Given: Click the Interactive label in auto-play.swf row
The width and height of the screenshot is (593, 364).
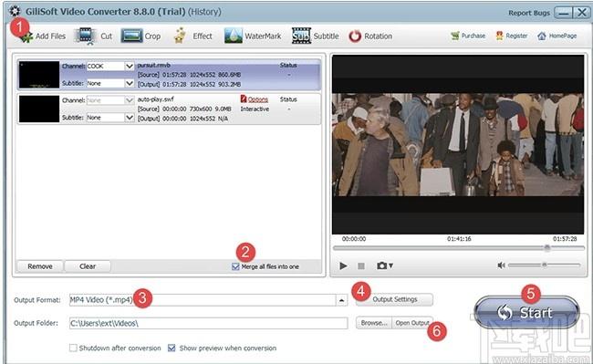Looking at the screenshot, I should pos(255,109).
